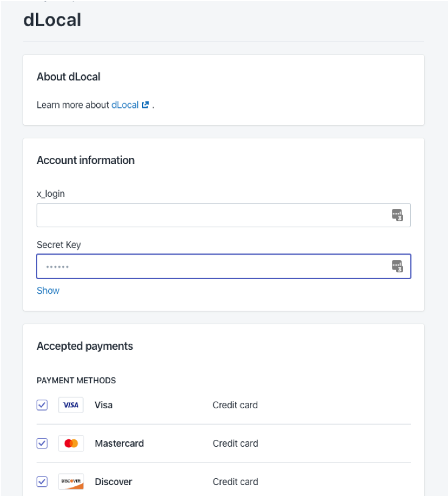
Task: Show the Secret Key value
Action: point(48,291)
